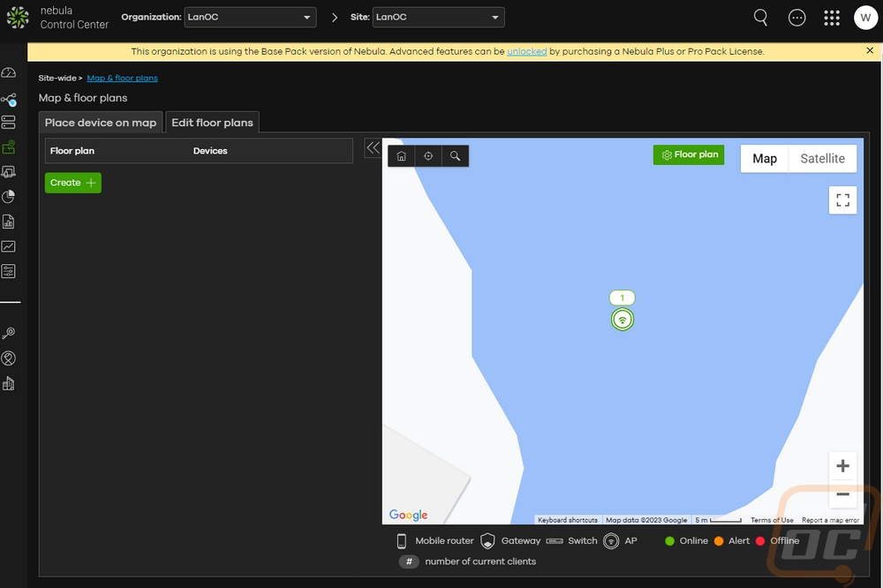Dismiss the yellow license banner
Screen dimensions: 883x588
[870, 50]
